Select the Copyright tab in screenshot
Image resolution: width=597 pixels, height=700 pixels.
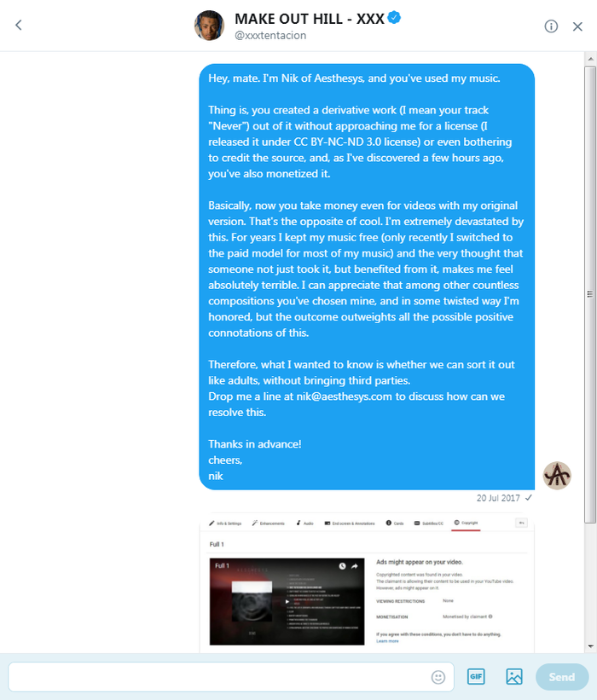pos(466,523)
